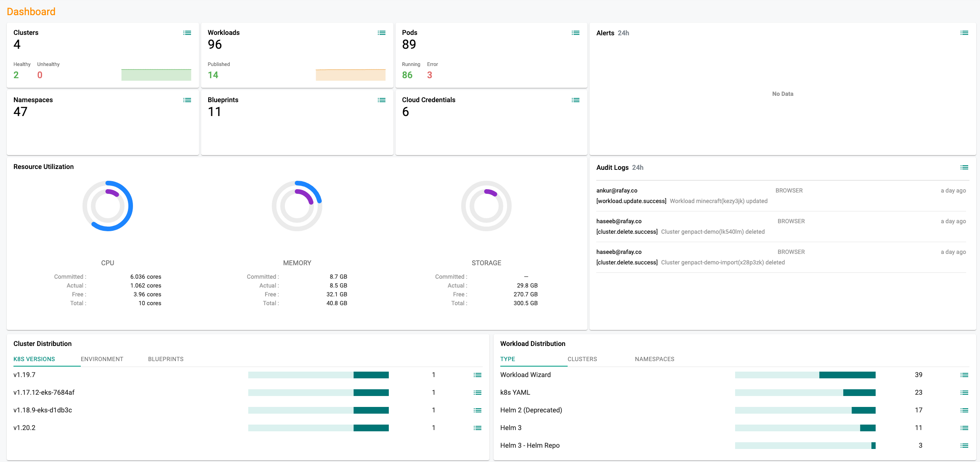Screen dimensions: 980x462
Task: Open the Pods card list icon
Action: (576, 33)
